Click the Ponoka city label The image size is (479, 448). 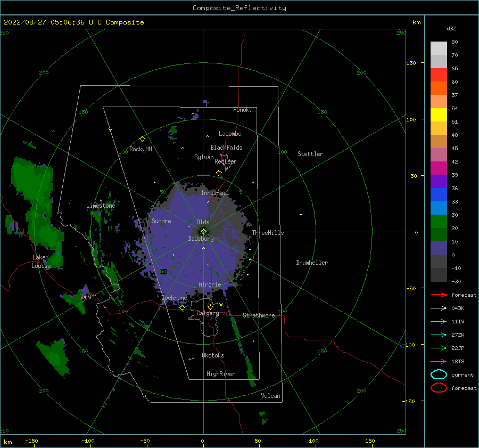[243, 110]
